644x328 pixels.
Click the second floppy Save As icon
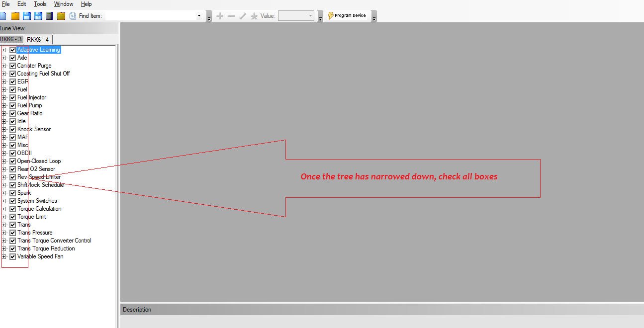(x=38, y=16)
